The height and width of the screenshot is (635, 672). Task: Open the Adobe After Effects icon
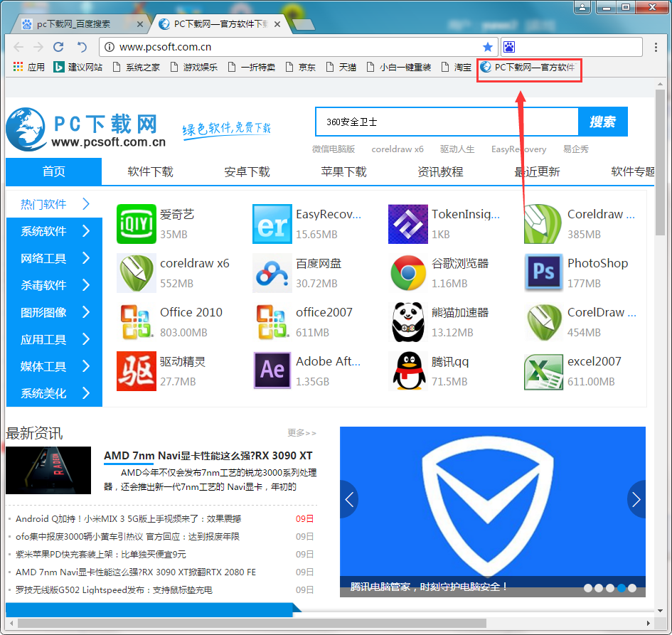click(272, 371)
